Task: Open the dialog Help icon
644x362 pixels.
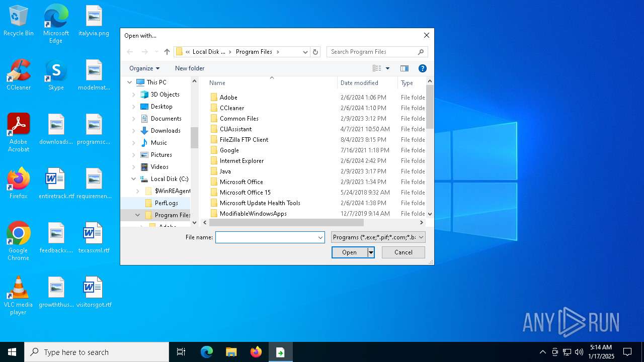Action: [423, 68]
